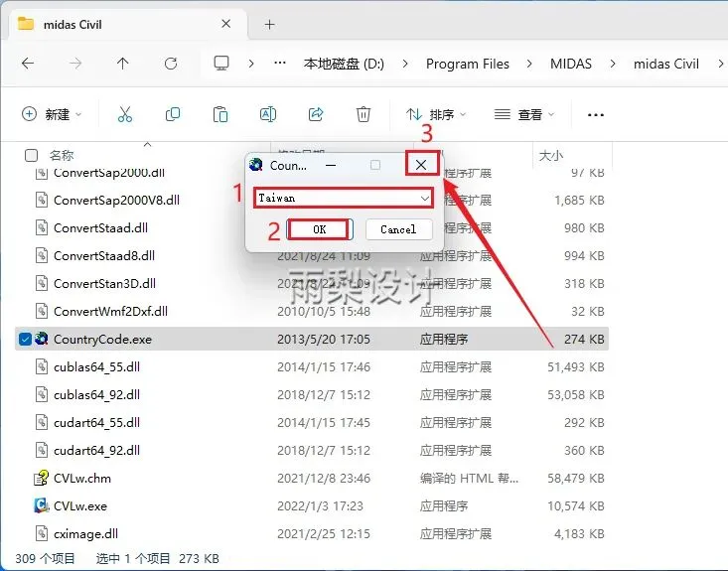Click the Share icon
The image size is (728, 571).
click(316, 114)
